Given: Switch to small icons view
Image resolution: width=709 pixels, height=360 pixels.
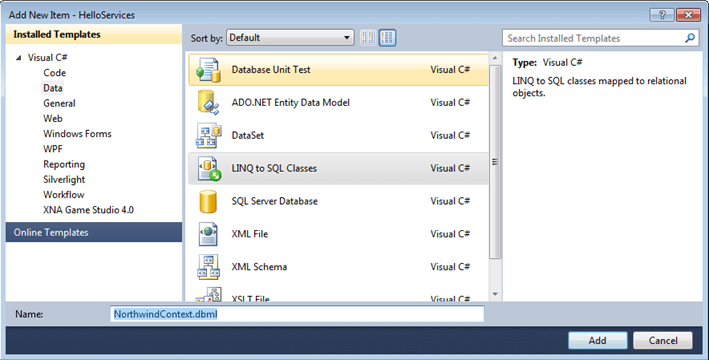Looking at the screenshot, I should [x=368, y=38].
